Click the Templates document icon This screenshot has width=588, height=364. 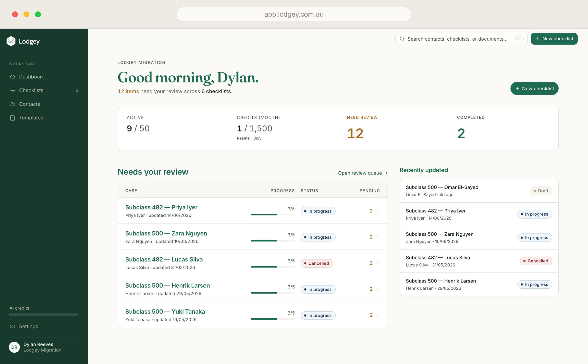[x=12, y=118]
